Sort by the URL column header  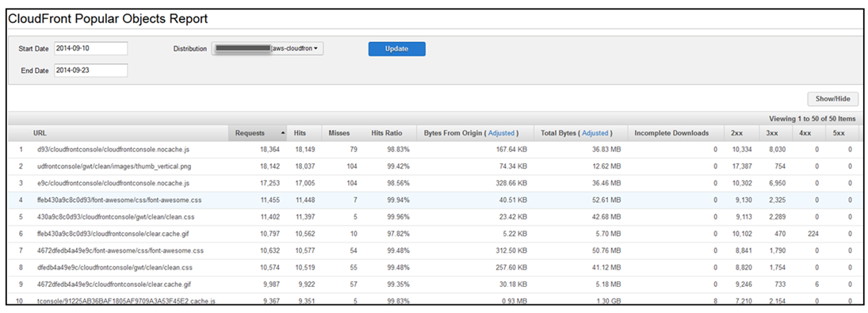40,133
